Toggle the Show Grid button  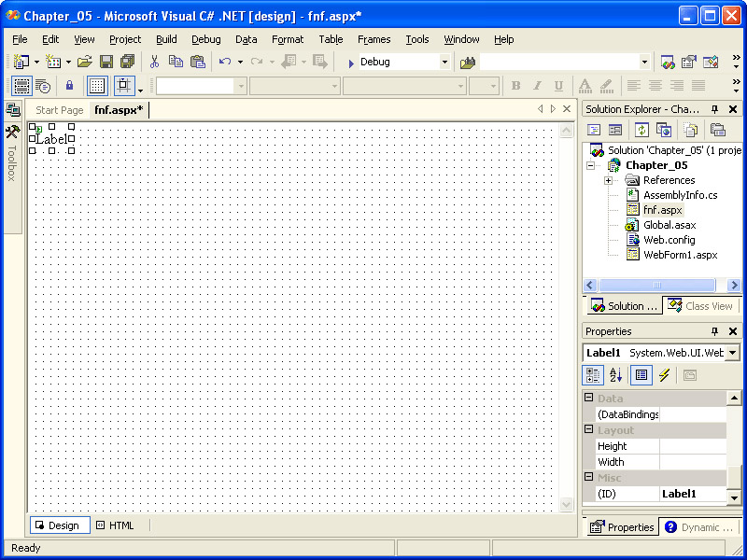coord(97,86)
